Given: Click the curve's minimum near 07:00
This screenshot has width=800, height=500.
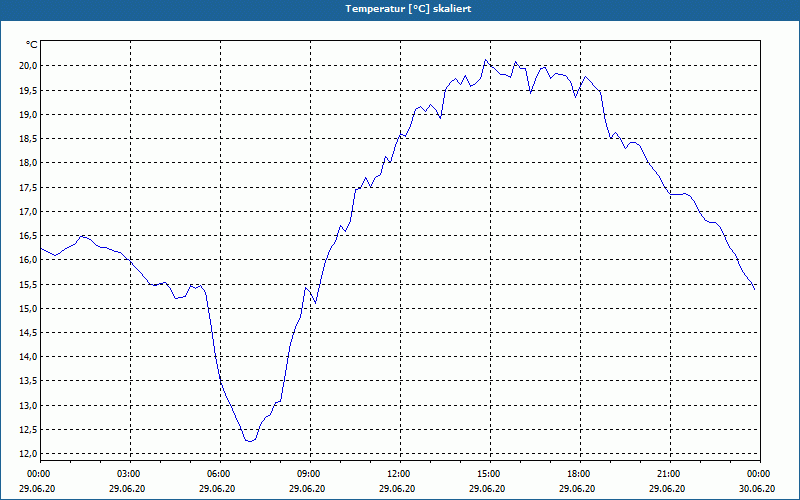Looking at the screenshot, I should coord(249,441).
